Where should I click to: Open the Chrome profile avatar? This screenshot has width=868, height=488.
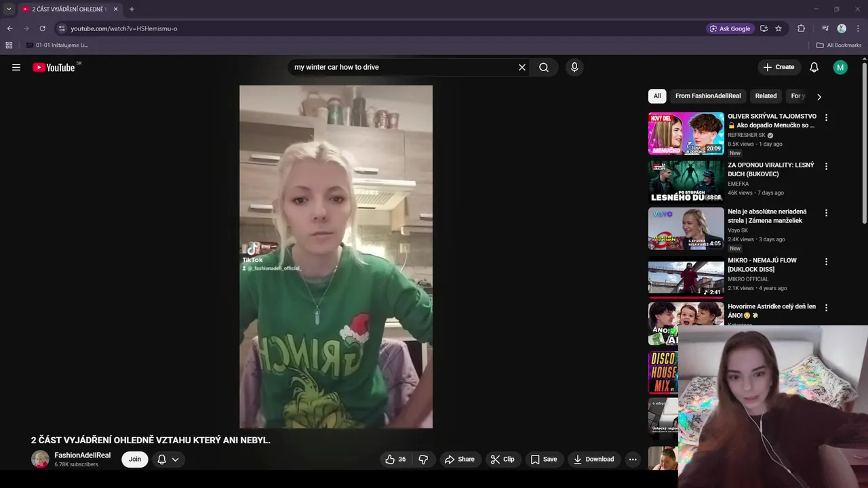click(x=842, y=28)
